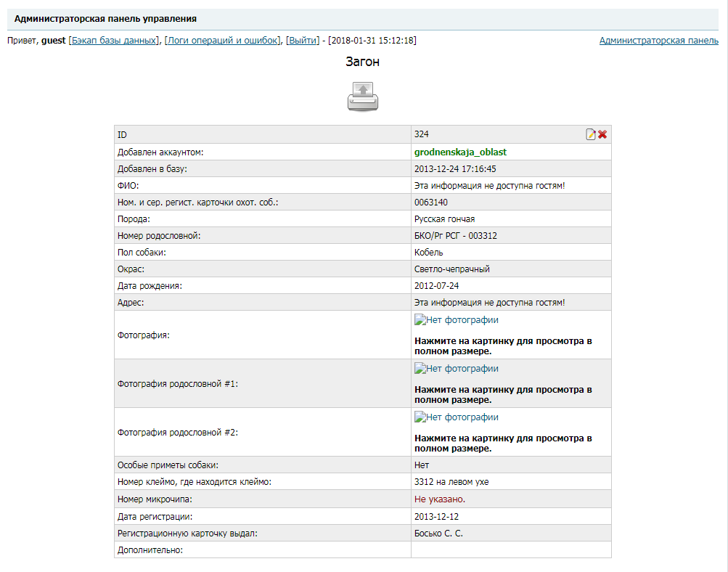
Task: Open Логи операций и ошибок link
Action: pos(223,41)
